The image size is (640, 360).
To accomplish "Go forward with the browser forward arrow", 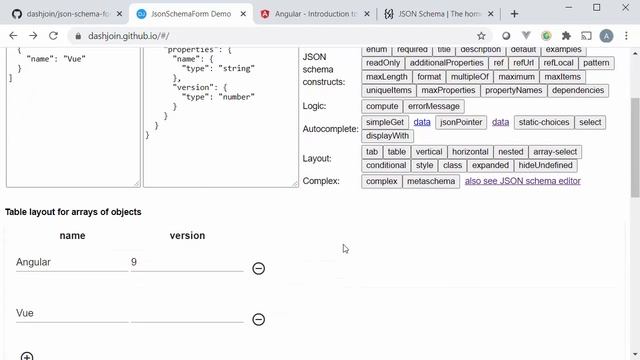I will [x=33, y=36].
